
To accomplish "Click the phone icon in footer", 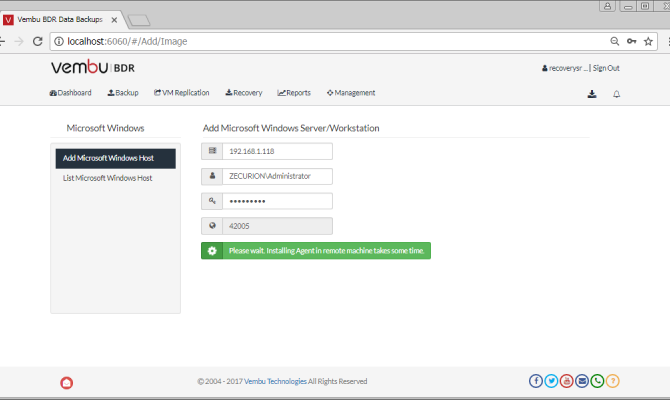I will pyautogui.click(x=597, y=381).
